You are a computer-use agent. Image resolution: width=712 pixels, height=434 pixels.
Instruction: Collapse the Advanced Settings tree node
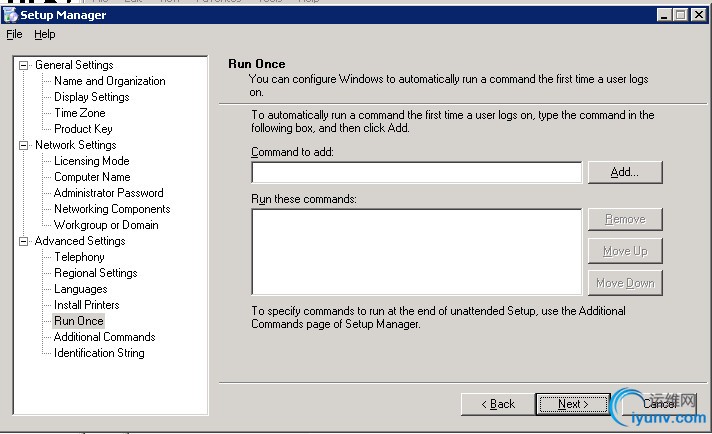[x=24, y=241]
